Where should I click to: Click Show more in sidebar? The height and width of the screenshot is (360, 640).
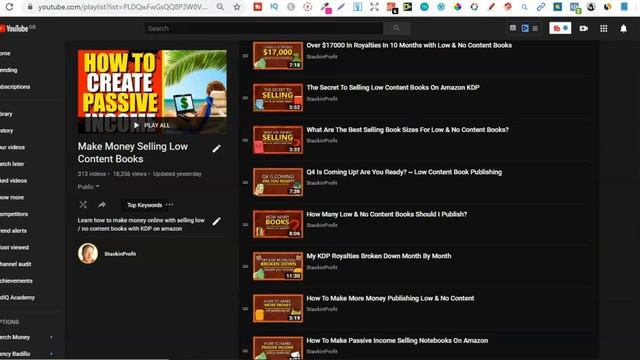(x=12, y=197)
